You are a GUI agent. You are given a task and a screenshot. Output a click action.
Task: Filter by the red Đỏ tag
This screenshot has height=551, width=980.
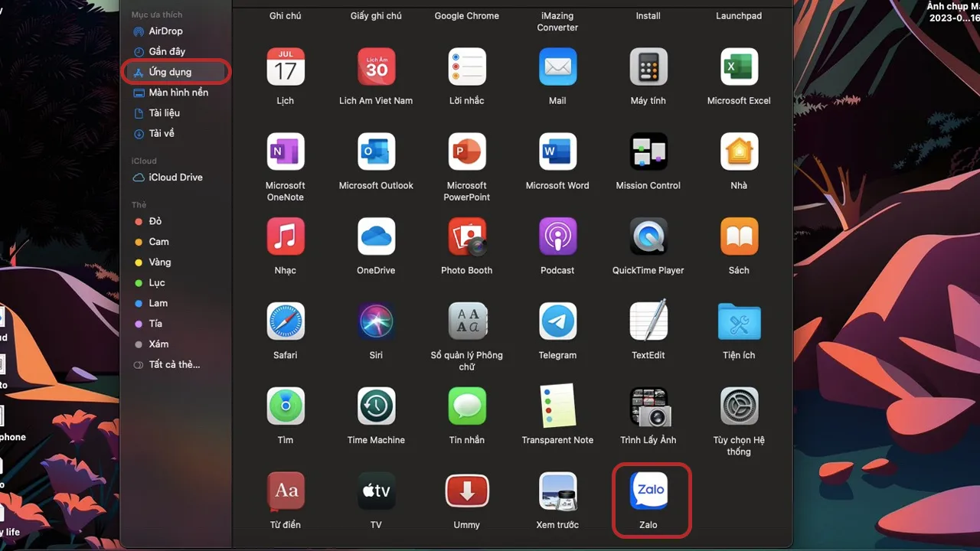(155, 221)
